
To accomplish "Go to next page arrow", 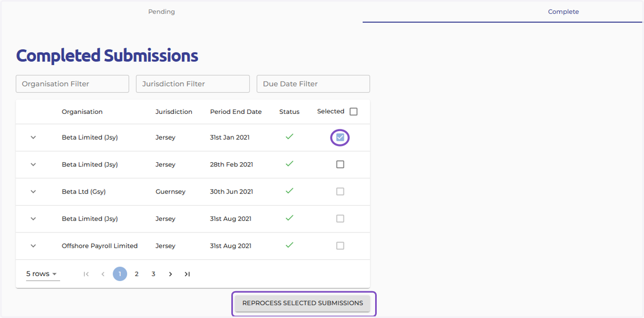I will (170, 274).
